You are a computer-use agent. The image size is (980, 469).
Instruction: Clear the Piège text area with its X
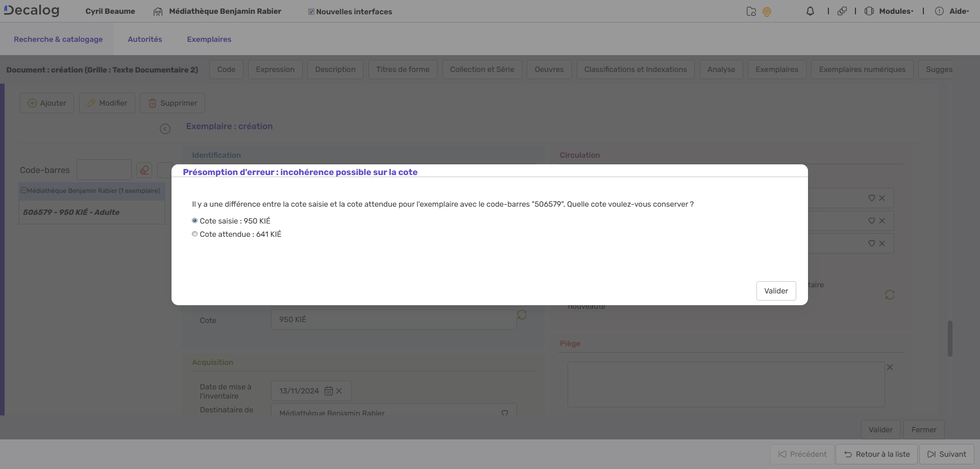click(x=890, y=367)
